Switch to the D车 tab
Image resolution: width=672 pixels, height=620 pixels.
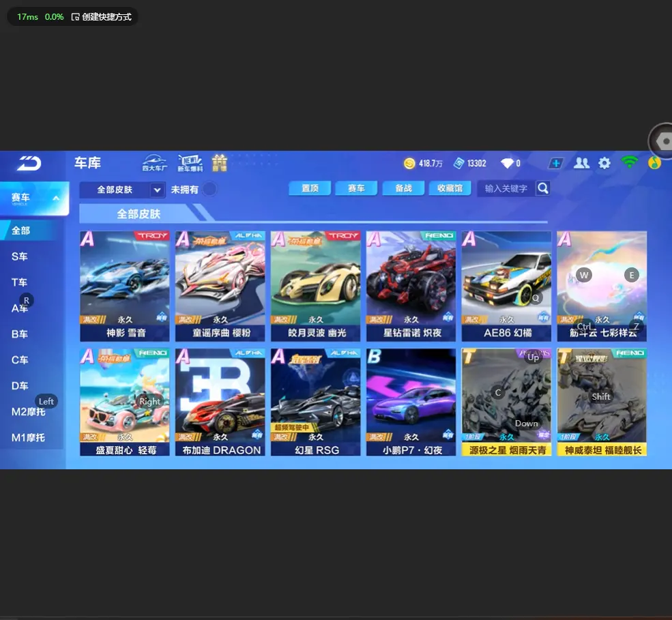(x=20, y=386)
